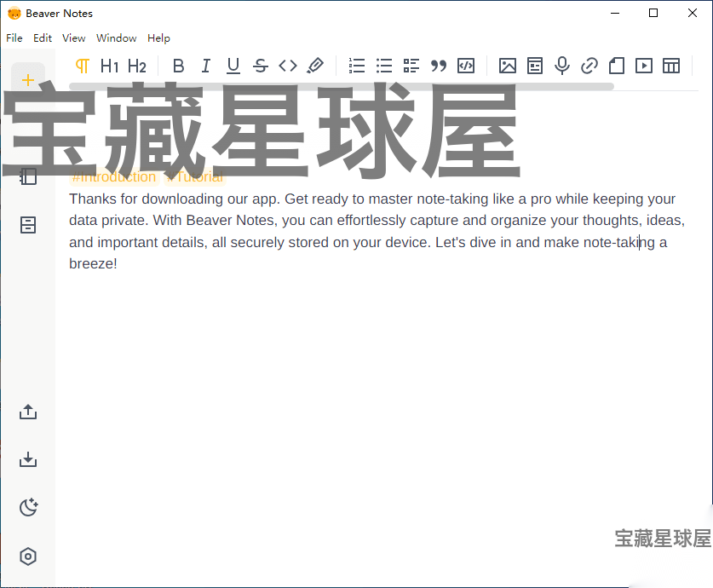Apply inline code formatting
Viewport: 713px width, 588px height.
coord(288,66)
